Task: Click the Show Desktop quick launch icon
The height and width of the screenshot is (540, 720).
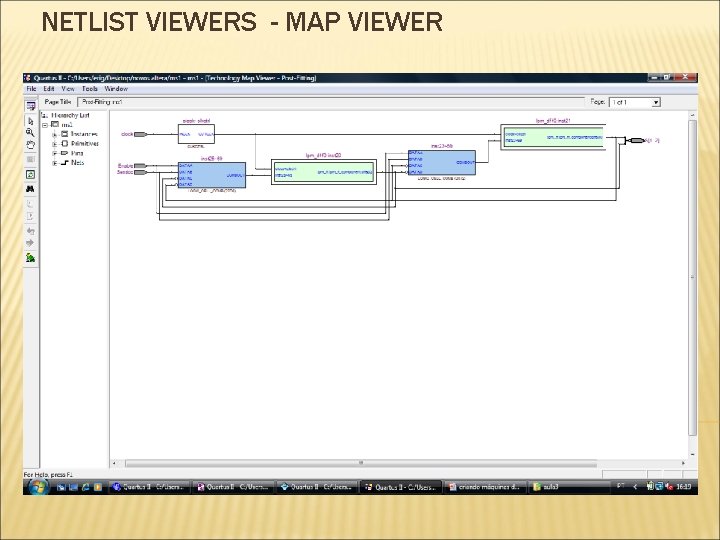Action: (x=62, y=487)
